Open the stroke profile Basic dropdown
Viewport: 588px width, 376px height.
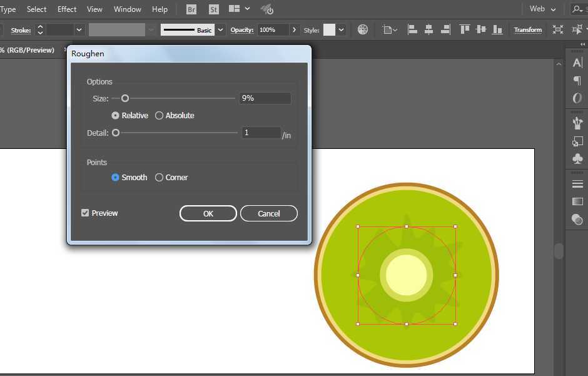[221, 30]
